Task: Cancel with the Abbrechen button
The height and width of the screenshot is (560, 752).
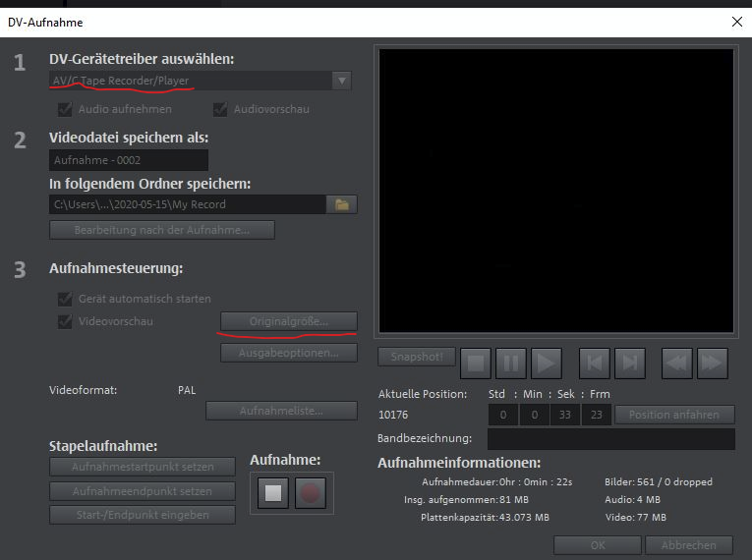Action: [689, 545]
